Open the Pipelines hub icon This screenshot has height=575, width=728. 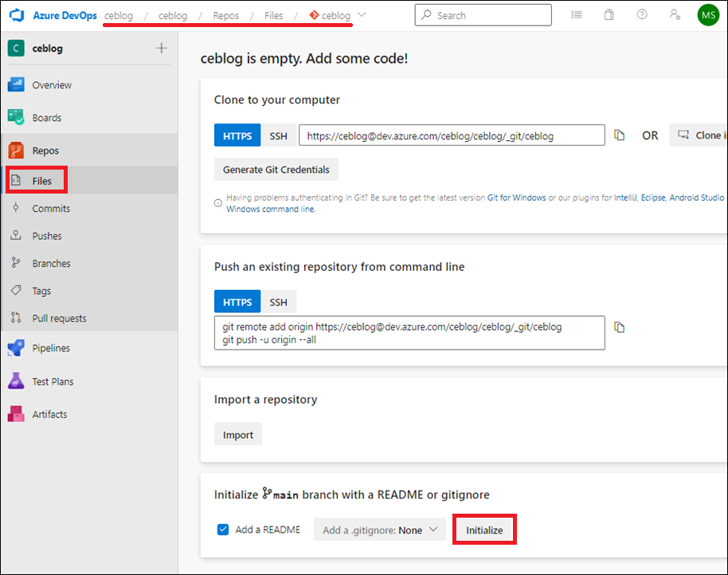pos(16,347)
